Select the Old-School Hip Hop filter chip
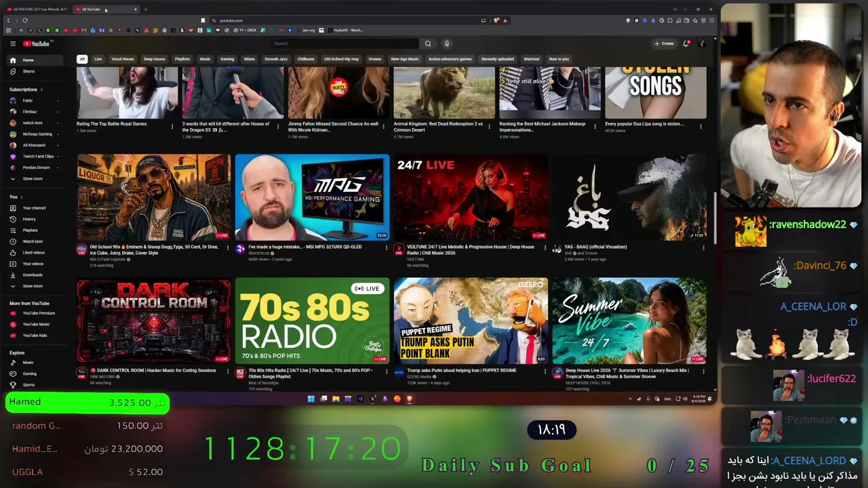 point(341,59)
